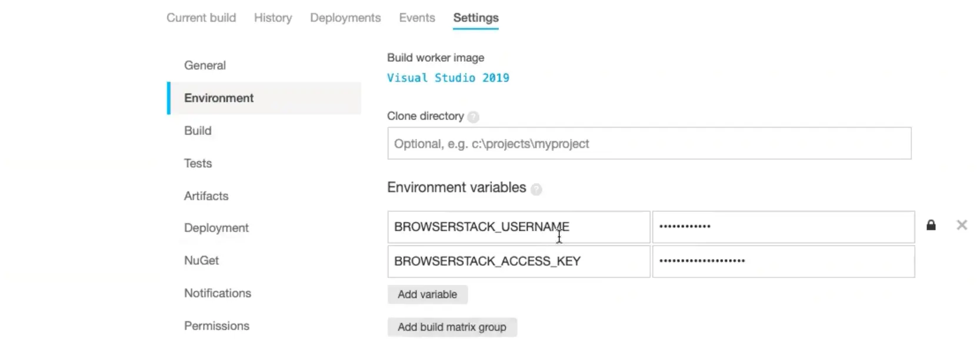
Task: View the Events tab
Action: pos(416,18)
